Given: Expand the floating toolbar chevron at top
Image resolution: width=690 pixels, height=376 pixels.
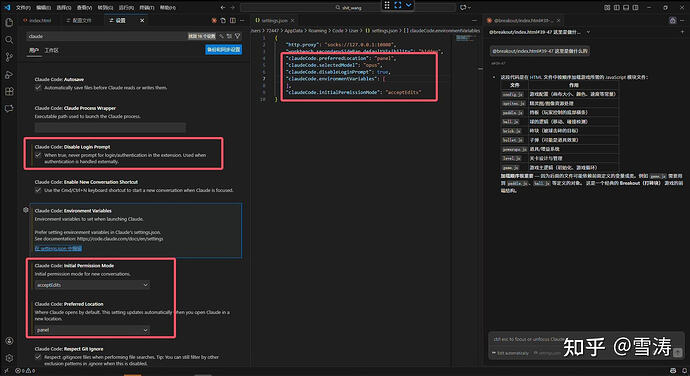Looking at the screenshot, I should tap(409, 5).
